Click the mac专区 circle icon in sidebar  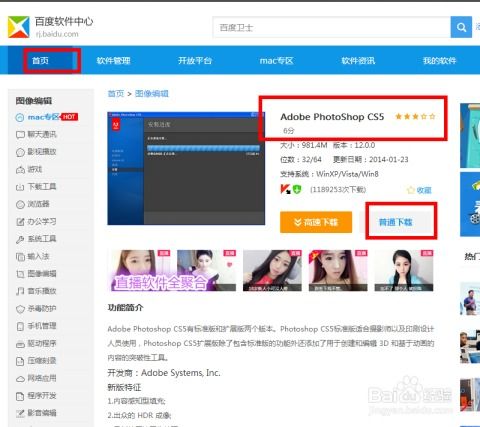pos(20,117)
